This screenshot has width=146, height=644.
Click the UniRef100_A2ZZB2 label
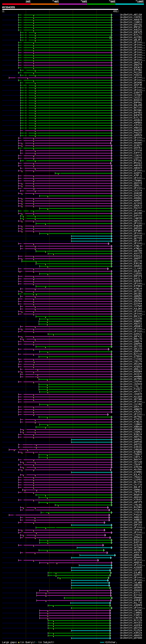[131, 37]
